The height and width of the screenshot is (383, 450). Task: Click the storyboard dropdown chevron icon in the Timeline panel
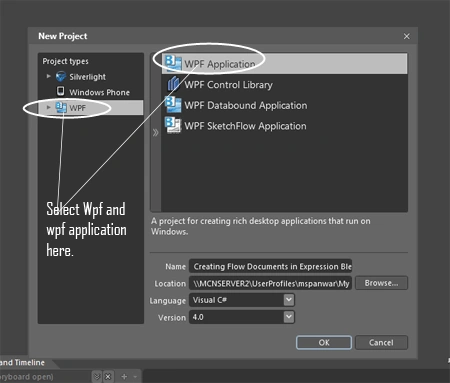97,377
